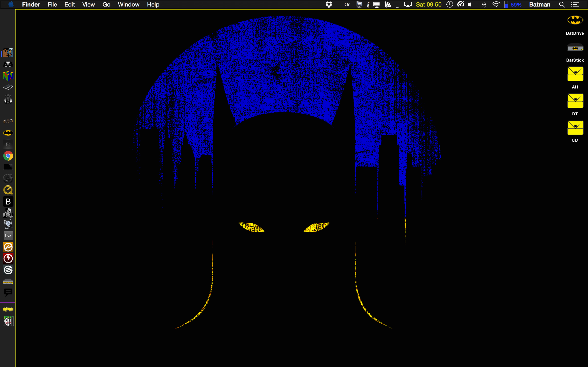
Task: Open the Go menu
Action: pos(106,5)
